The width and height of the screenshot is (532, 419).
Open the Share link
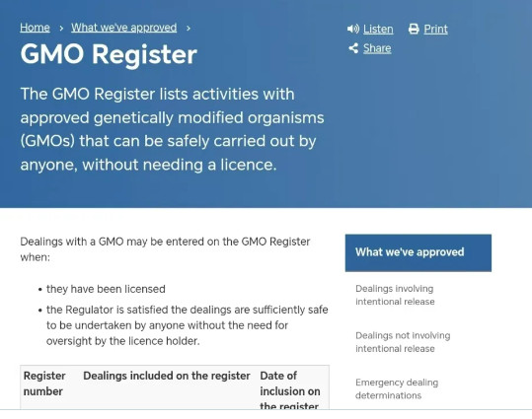pos(377,48)
